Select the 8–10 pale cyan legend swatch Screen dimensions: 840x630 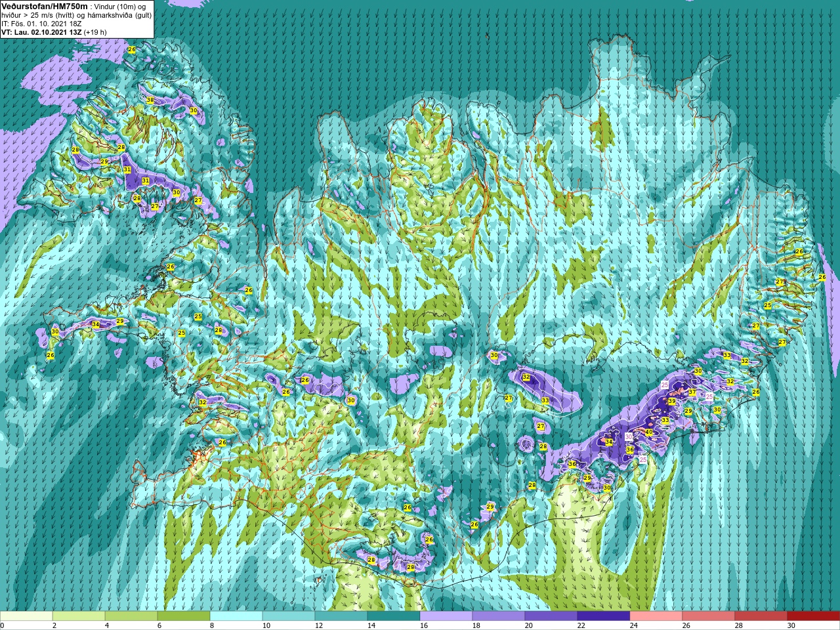(x=236, y=616)
